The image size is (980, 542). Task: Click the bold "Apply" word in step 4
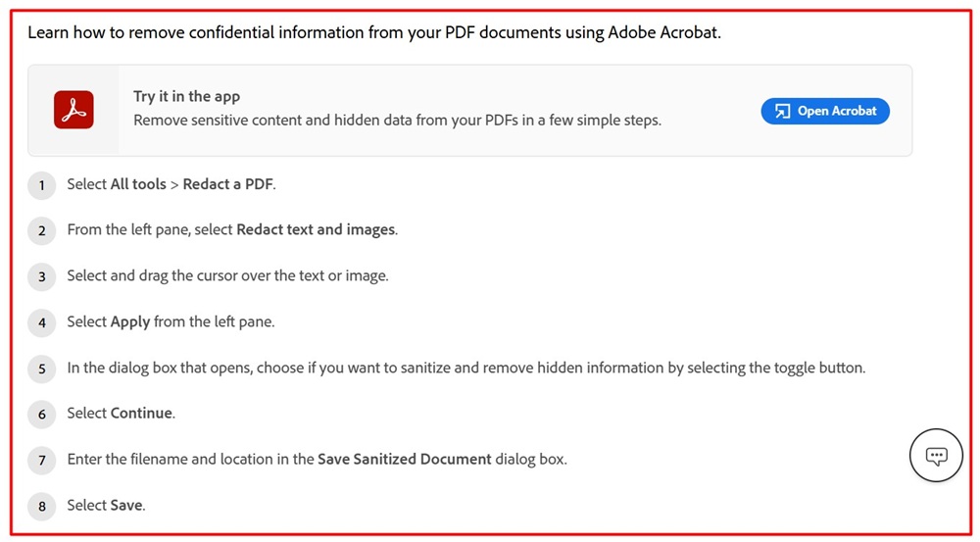pyautogui.click(x=130, y=321)
